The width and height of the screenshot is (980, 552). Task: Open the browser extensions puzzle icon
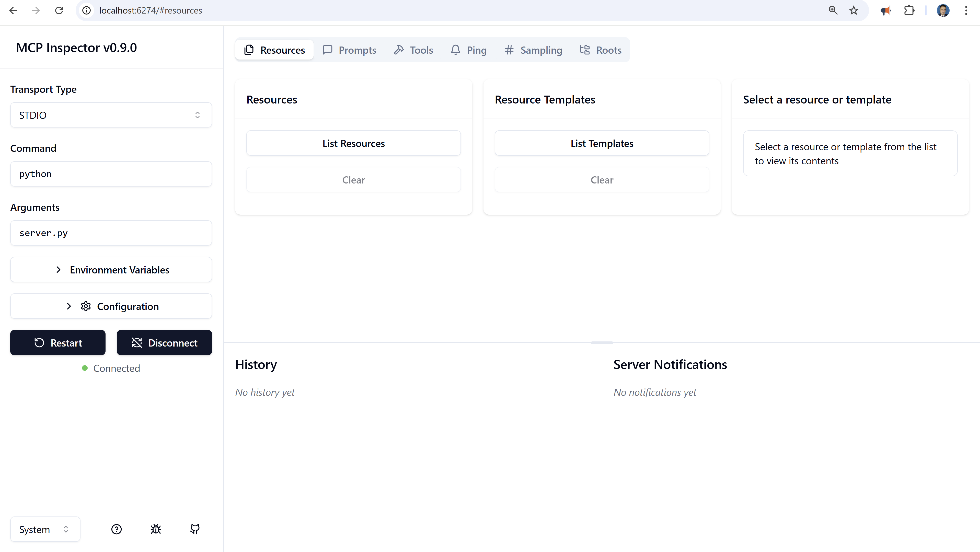[x=909, y=10]
